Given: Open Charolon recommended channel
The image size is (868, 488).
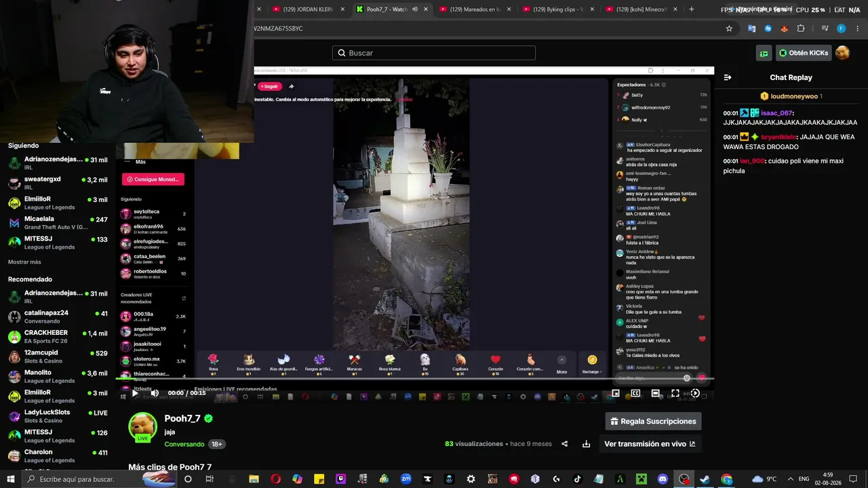Looking at the screenshot, I should coord(58,455).
